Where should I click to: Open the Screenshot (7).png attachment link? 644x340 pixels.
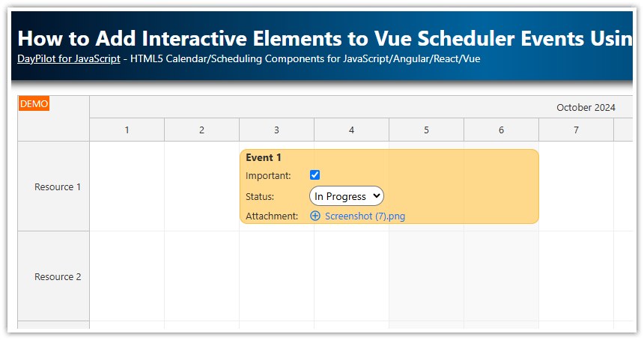pos(365,216)
